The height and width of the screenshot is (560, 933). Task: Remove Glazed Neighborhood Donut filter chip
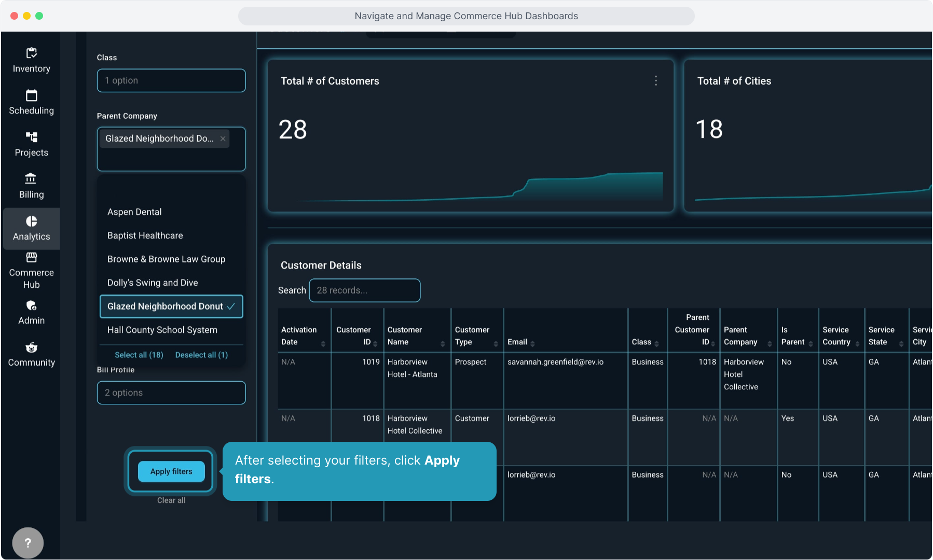[223, 138]
